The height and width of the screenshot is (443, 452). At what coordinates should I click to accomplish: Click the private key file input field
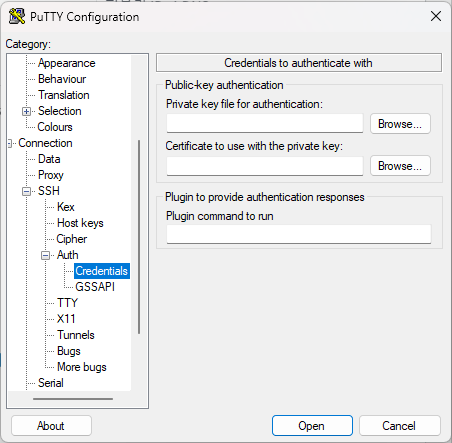pyautogui.click(x=265, y=124)
